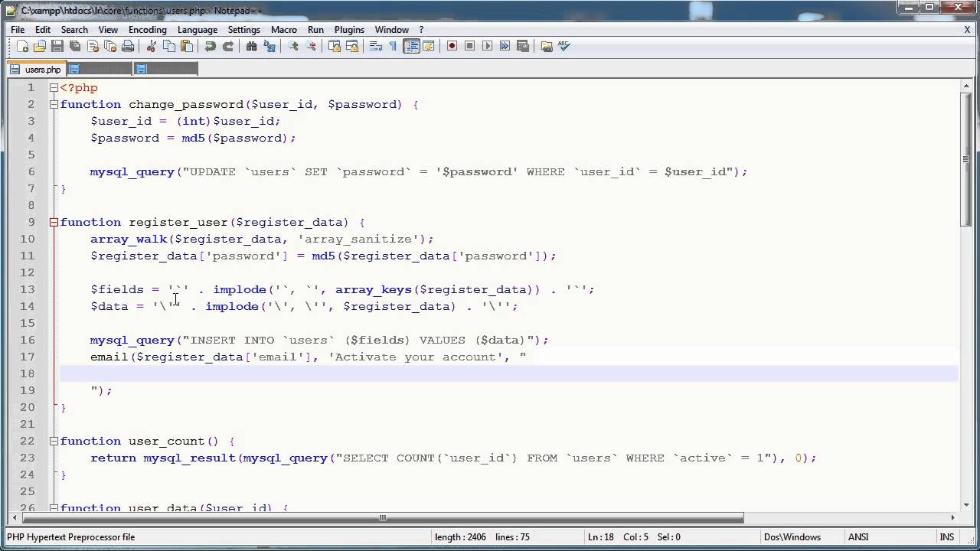Redo the edit with the Redo arrow

coord(227,46)
